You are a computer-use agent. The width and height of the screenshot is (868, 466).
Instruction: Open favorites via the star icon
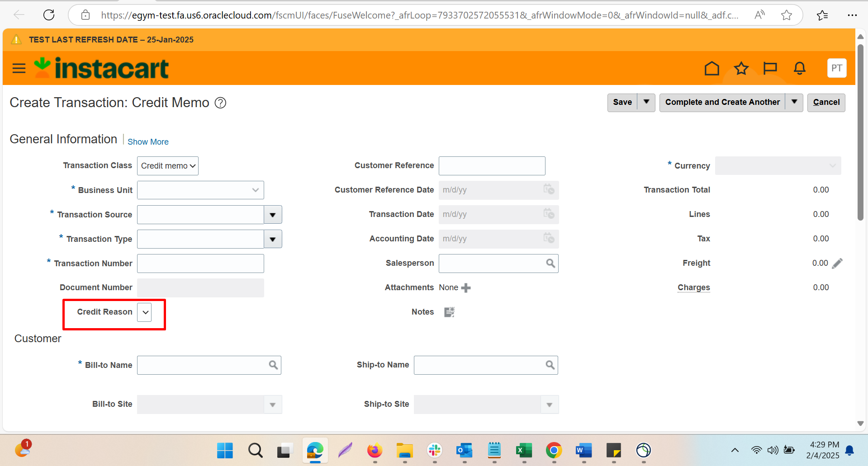pos(741,68)
